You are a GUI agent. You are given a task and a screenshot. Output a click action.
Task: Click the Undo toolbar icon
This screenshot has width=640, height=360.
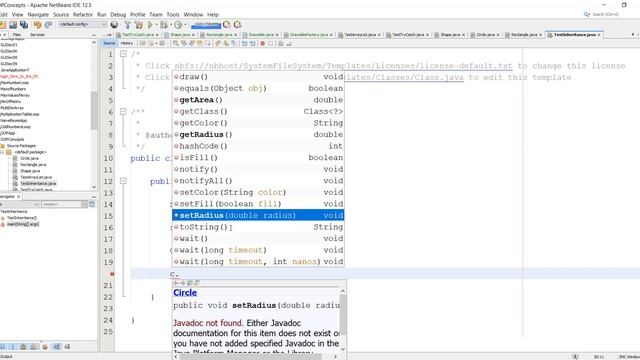[x=38, y=25]
